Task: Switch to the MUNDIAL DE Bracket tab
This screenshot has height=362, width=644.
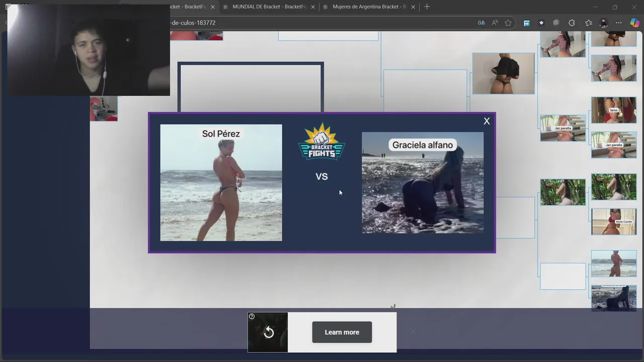Action: click(x=269, y=7)
